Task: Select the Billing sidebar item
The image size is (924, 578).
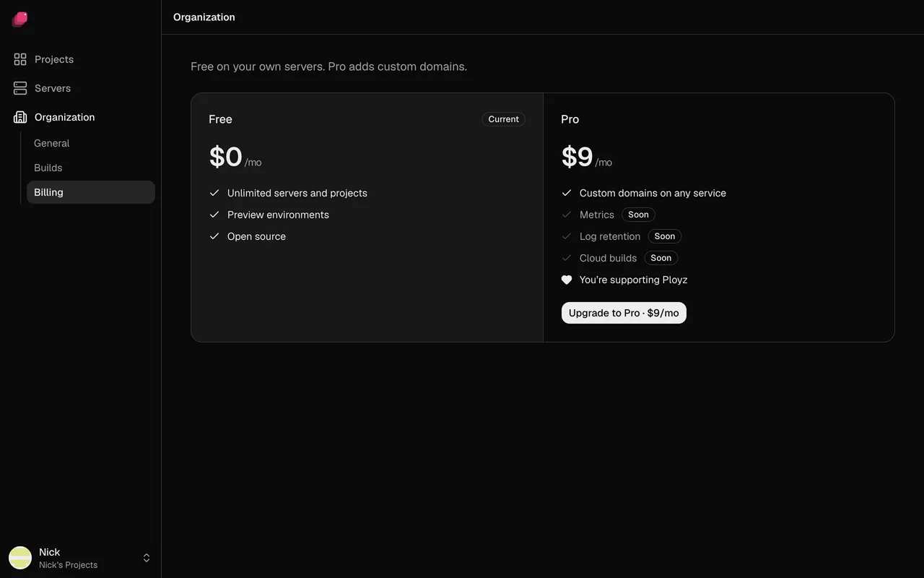Action: point(91,192)
